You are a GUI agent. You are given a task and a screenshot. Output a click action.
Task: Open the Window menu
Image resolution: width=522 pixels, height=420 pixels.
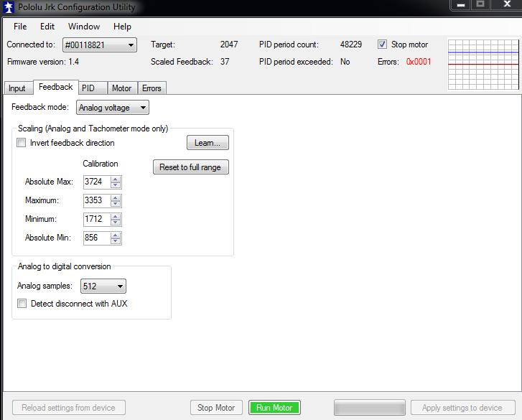(x=84, y=27)
